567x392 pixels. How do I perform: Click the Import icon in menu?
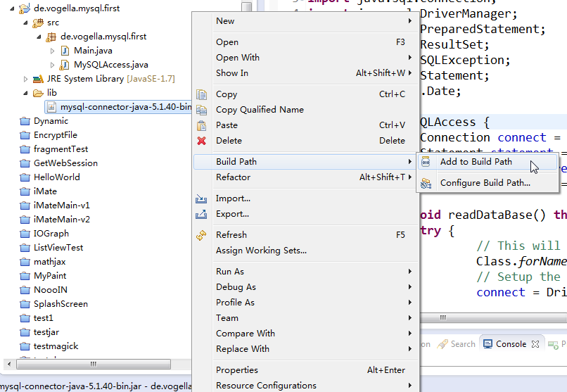tap(202, 198)
